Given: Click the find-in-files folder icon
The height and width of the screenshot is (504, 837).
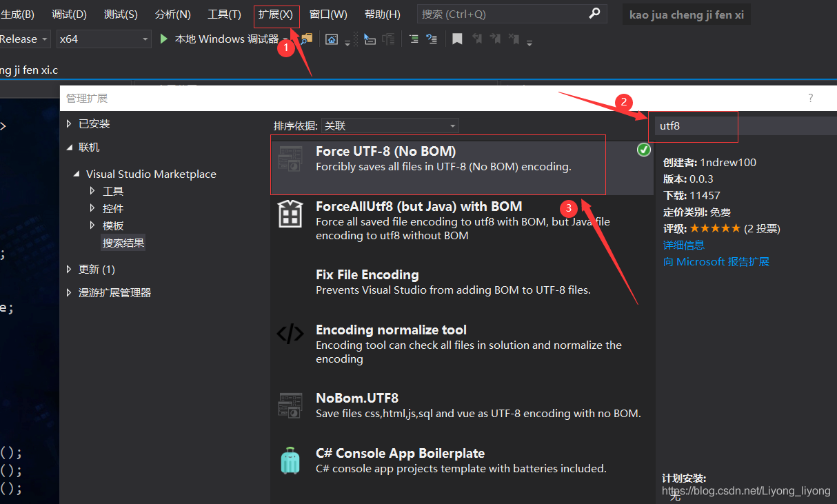Looking at the screenshot, I should pyautogui.click(x=307, y=39).
